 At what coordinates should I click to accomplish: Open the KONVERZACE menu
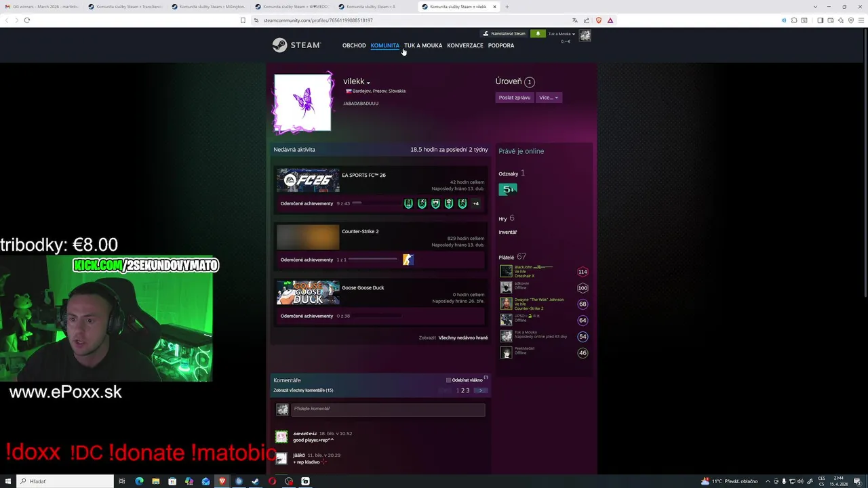(x=465, y=45)
